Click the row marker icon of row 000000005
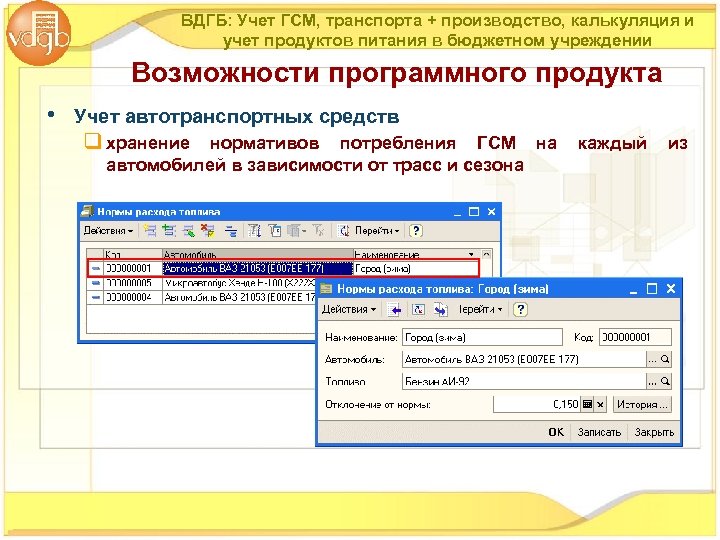The height and width of the screenshot is (540, 720). tap(96, 283)
